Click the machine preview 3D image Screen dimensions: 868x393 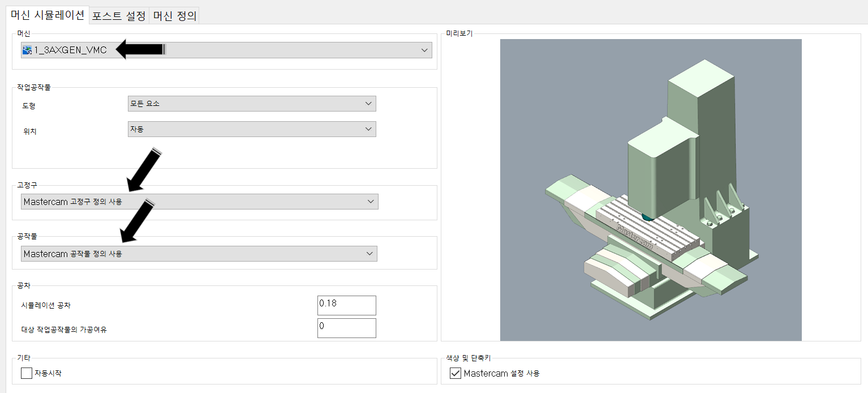pyautogui.click(x=651, y=190)
